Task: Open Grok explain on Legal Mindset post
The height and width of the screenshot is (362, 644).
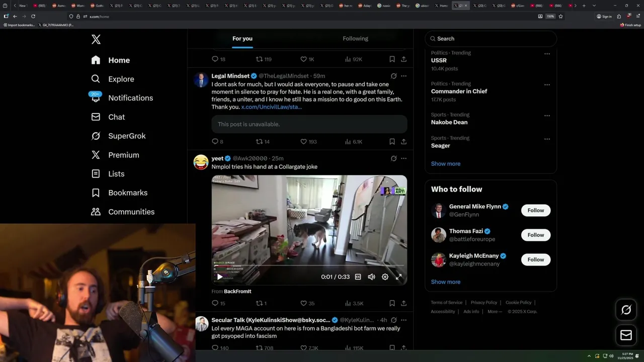Action: (393, 76)
